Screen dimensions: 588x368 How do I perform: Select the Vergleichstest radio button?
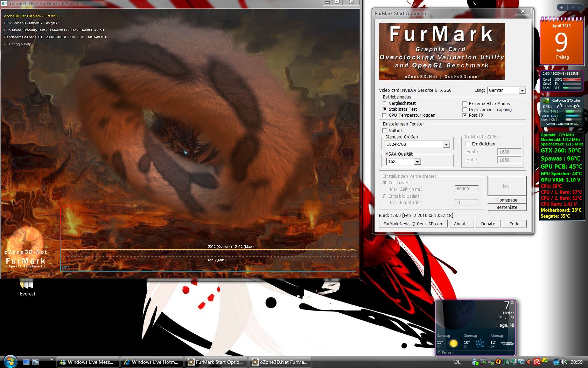pyautogui.click(x=385, y=103)
